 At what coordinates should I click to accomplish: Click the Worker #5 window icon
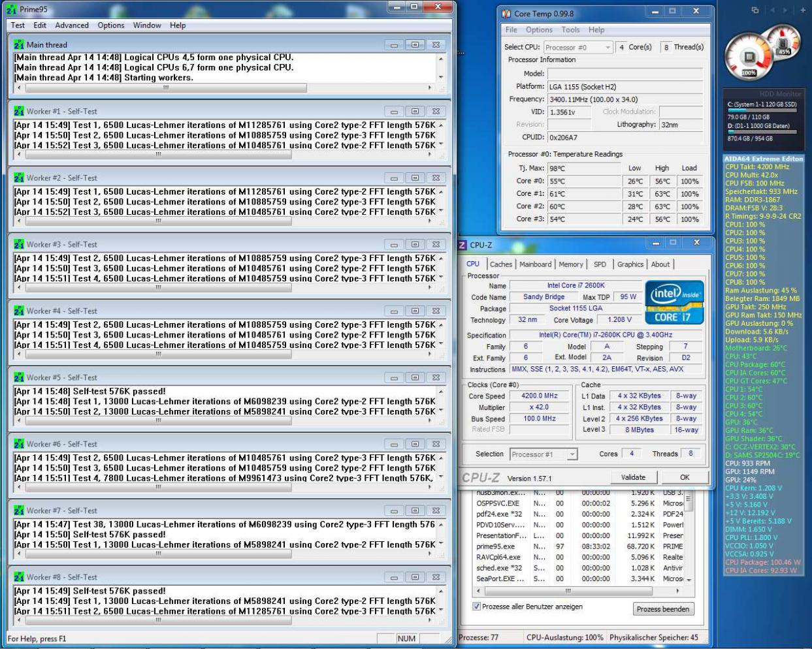[x=19, y=378]
